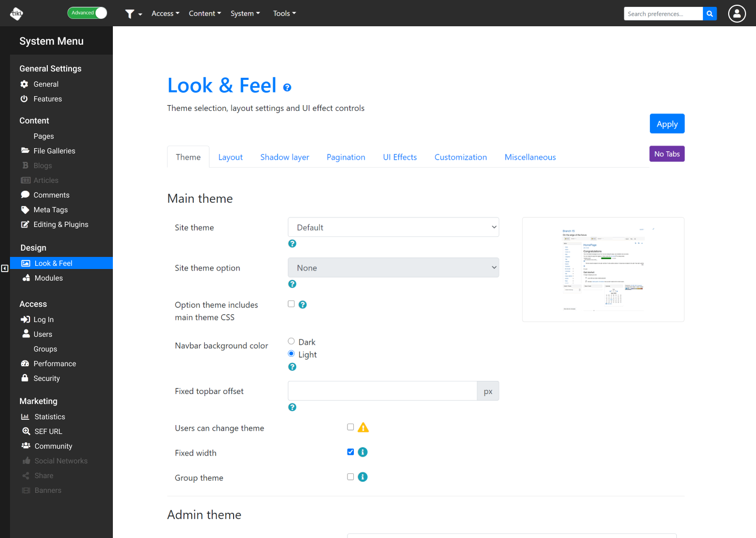
Task: Click the Security padlock icon
Action: pos(25,378)
